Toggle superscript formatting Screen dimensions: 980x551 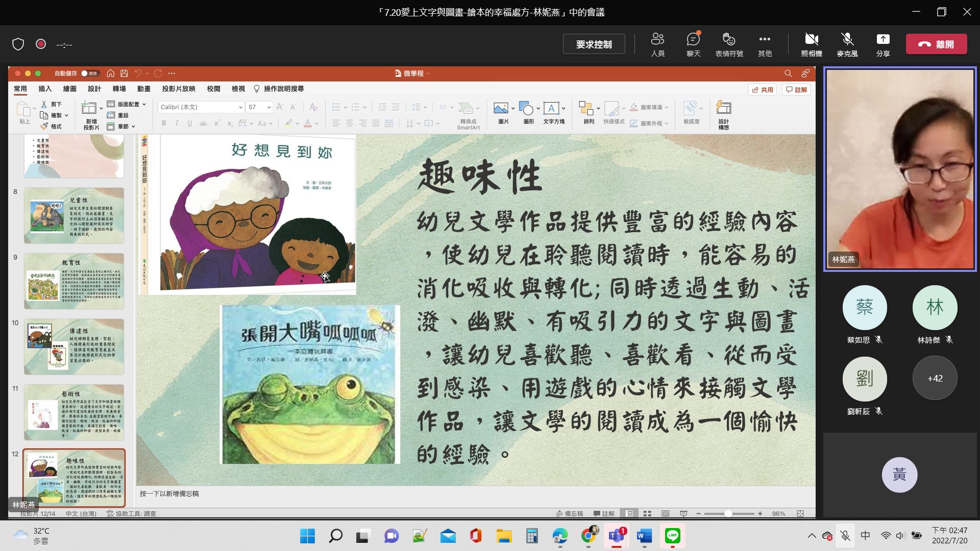coord(217,123)
